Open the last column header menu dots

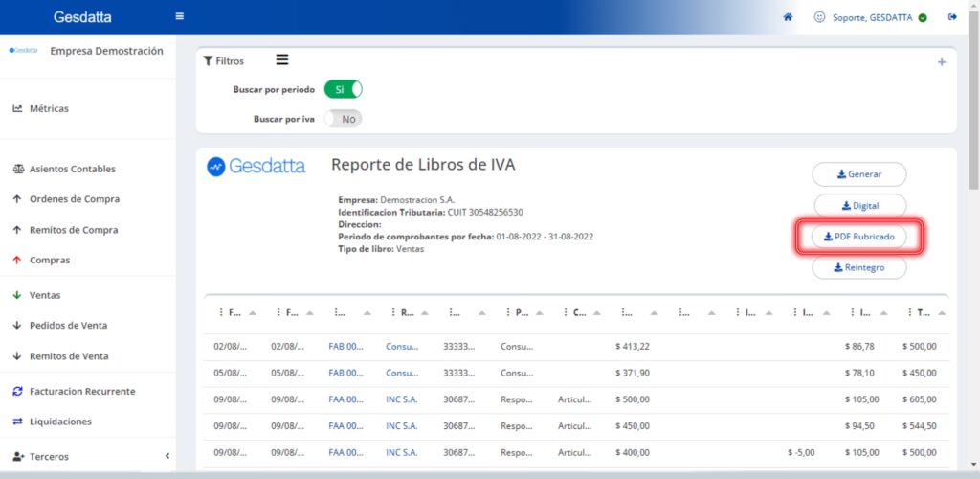tap(910, 312)
